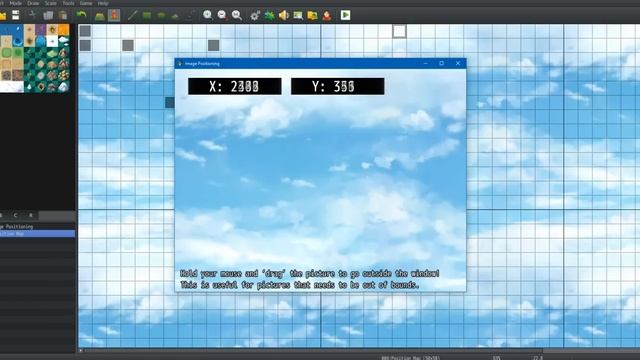Image resolution: width=640 pixels, height=360 pixels.
Task: Select the Shadow Pen tool
Action: pyautogui.click(x=190, y=16)
